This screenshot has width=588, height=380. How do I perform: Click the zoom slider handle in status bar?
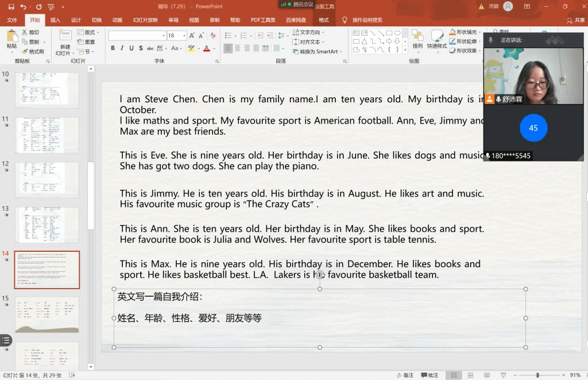[537, 375]
